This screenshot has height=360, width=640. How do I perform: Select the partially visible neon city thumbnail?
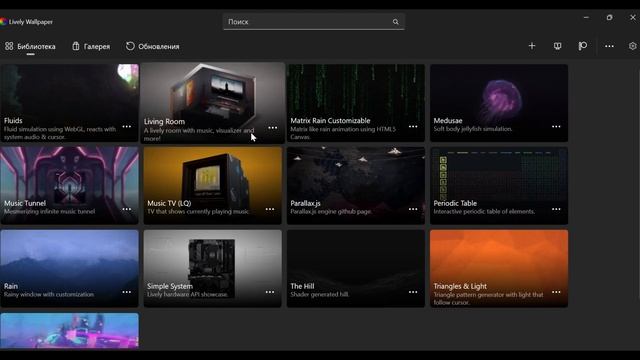(69, 331)
